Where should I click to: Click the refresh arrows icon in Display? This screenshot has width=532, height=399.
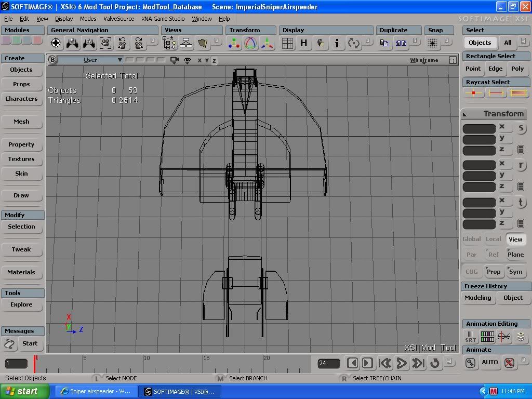click(353, 43)
